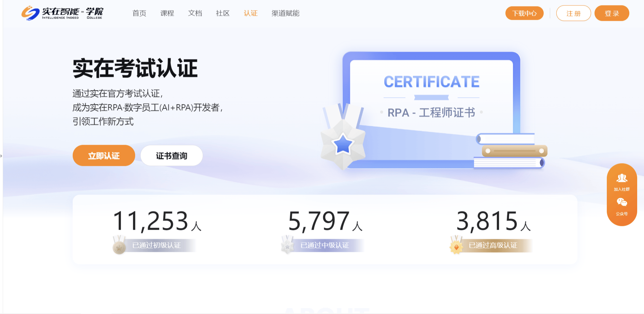Start certification with 立即认证 button
This screenshot has height=314, width=644.
[x=104, y=156]
